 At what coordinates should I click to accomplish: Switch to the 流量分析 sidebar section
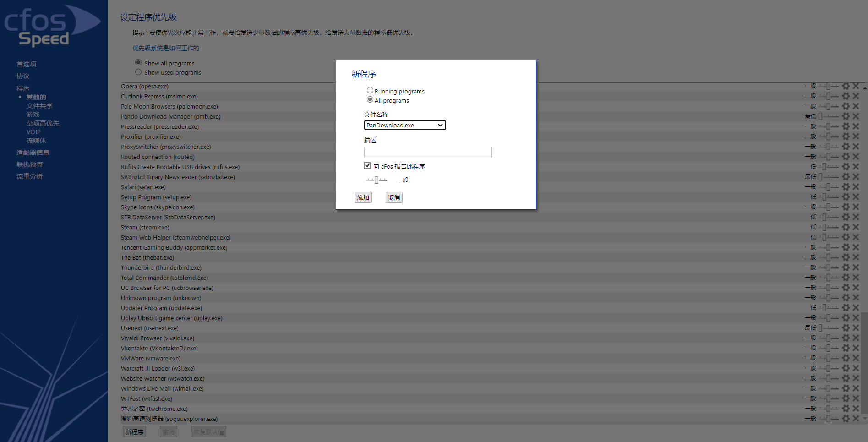[29, 176]
